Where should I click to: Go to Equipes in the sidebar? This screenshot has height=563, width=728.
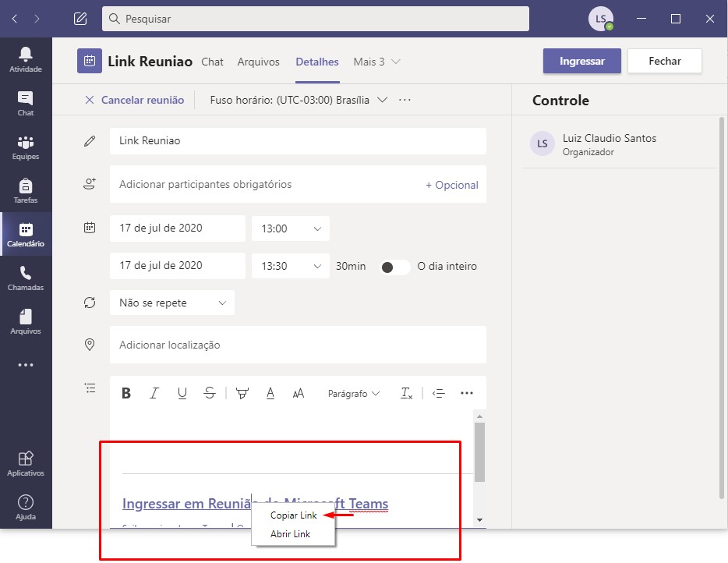point(26,147)
